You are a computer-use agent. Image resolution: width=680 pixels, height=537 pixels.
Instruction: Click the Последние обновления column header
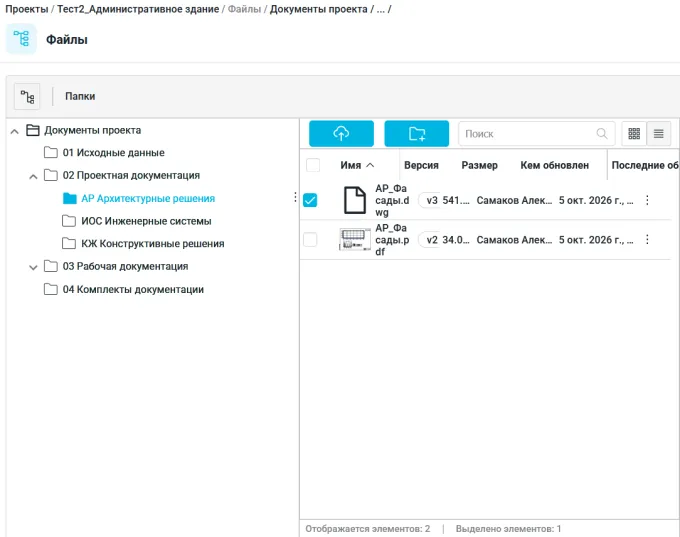click(x=645, y=165)
